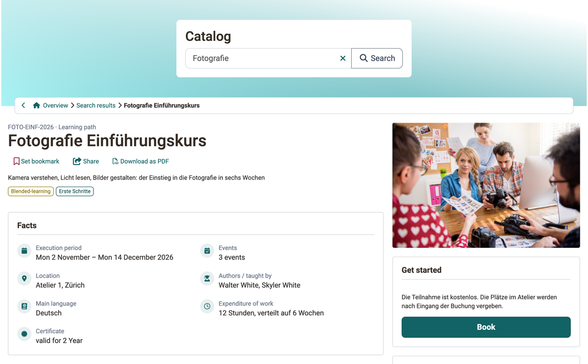Share the Fotografie Einführungskurs

tap(86, 161)
